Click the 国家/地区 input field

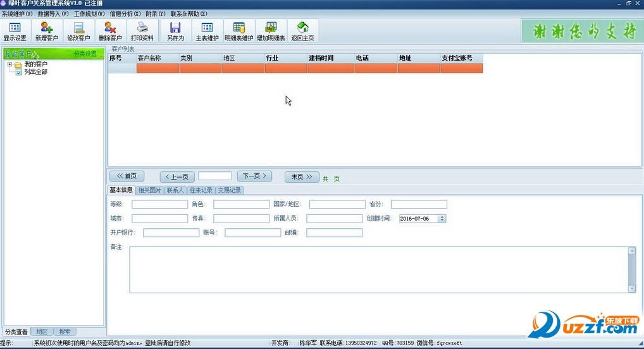337,204
